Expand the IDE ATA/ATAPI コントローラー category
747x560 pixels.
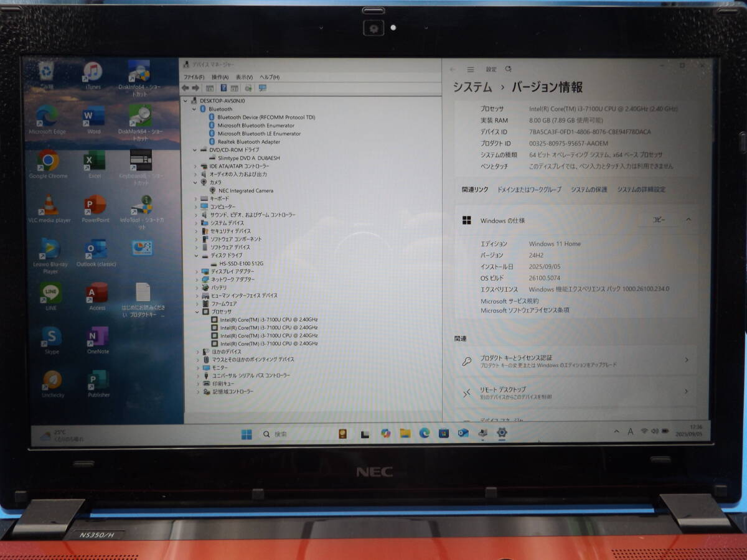coord(195,166)
